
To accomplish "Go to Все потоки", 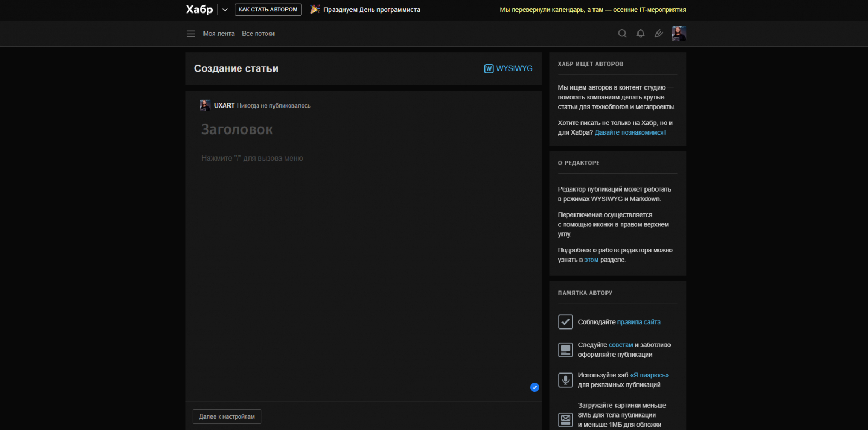I will [258, 34].
